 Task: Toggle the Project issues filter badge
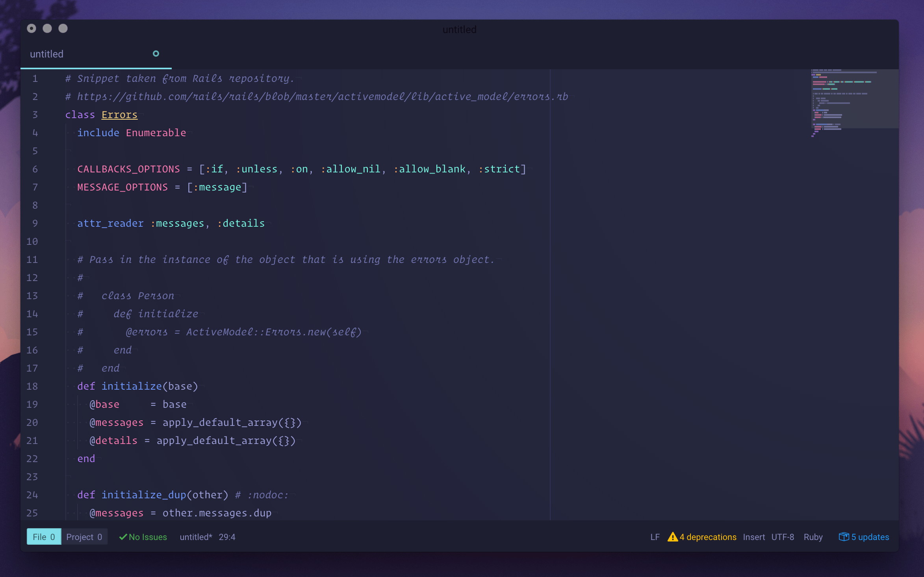[x=84, y=536]
